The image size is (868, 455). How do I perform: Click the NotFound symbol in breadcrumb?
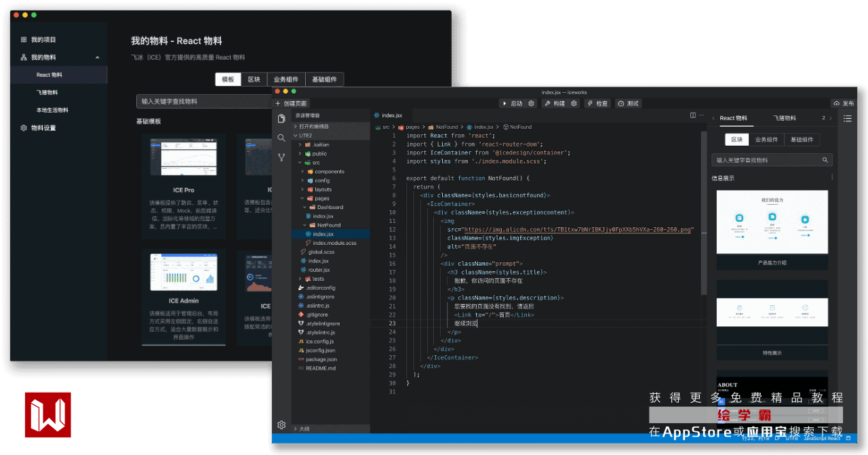[x=517, y=127]
